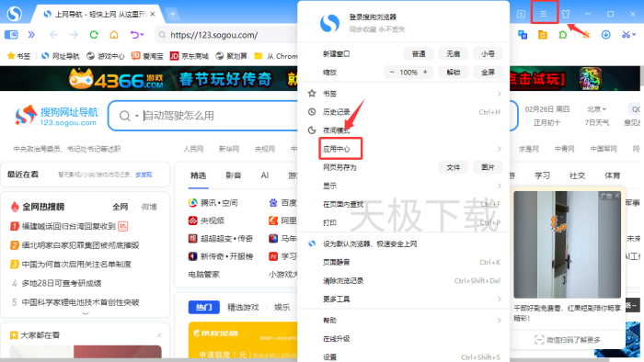Close the video advertisement popup
Viewport: 644px width, 362px height.
click(x=617, y=196)
